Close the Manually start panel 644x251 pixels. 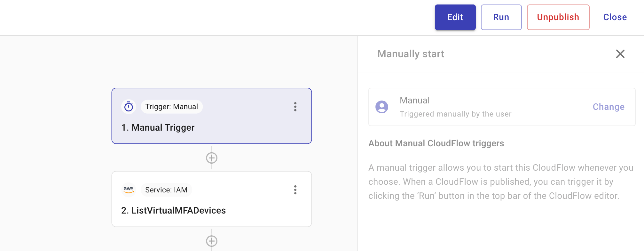pos(620,54)
